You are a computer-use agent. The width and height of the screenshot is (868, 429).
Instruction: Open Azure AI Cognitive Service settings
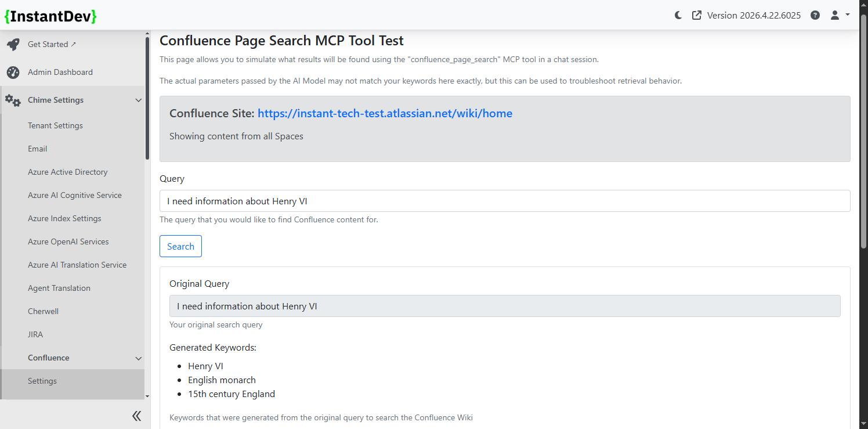pyautogui.click(x=75, y=195)
